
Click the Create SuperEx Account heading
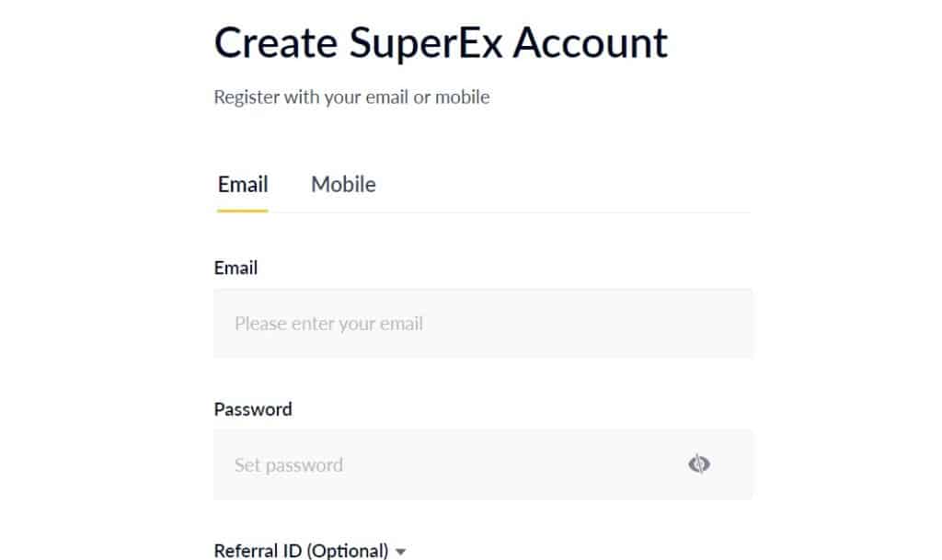pos(440,42)
